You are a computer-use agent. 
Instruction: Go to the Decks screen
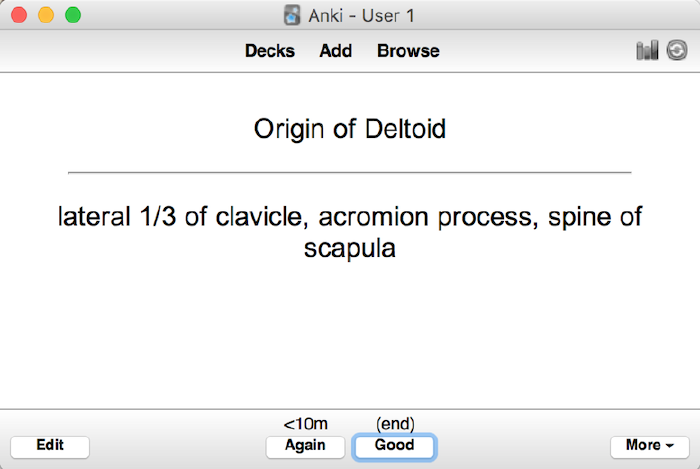pyautogui.click(x=270, y=51)
